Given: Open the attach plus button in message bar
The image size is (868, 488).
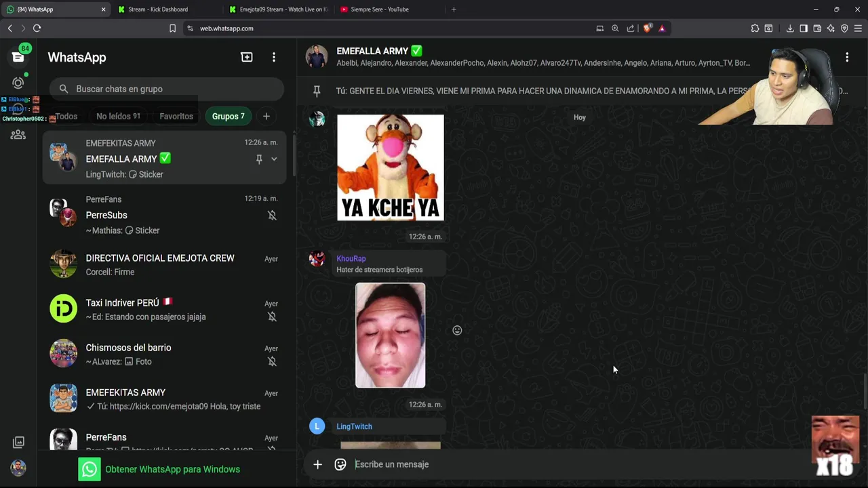Looking at the screenshot, I should 317,464.
